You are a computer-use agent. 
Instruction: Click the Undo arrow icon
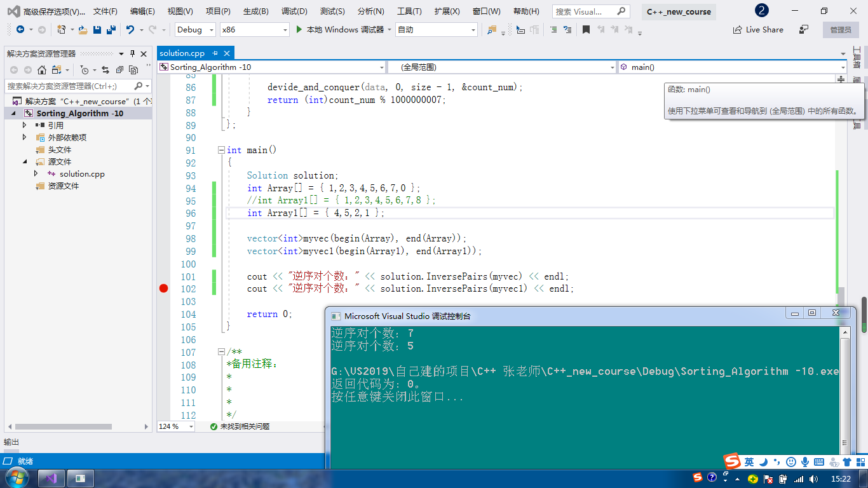(x=130, y=30)
